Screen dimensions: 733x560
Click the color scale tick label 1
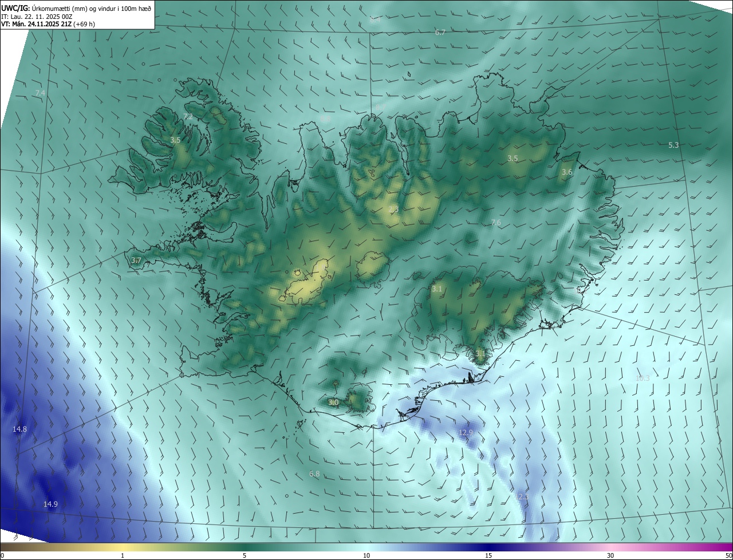point(123,555)
